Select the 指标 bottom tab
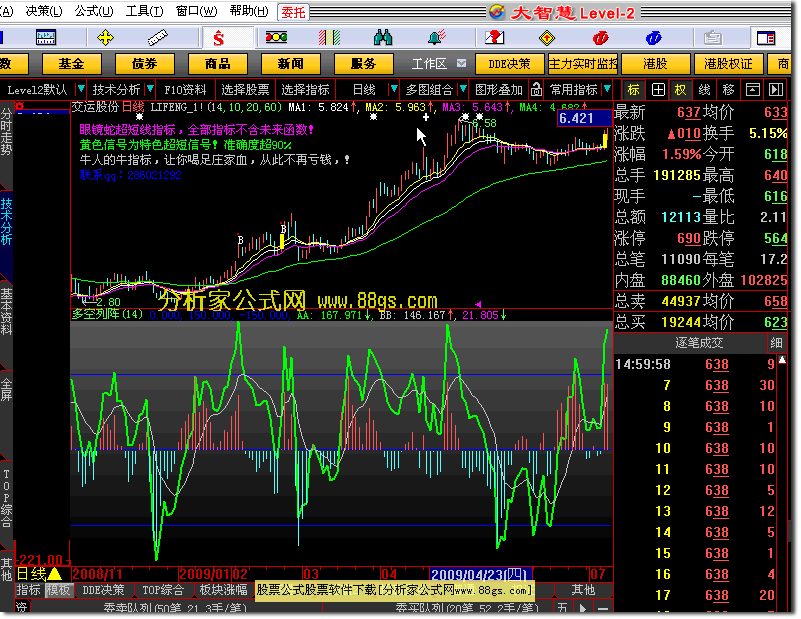 click(x=28, y=590)
